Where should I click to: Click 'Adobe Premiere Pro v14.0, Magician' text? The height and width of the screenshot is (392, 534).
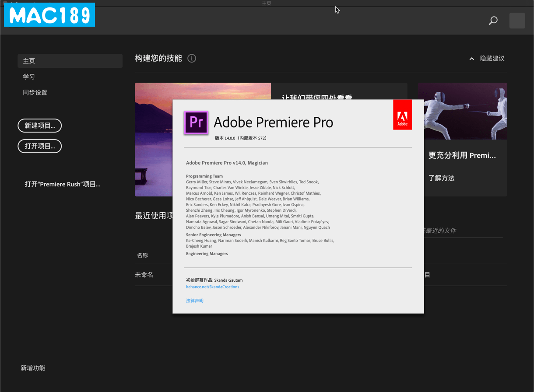pos(227,163)
